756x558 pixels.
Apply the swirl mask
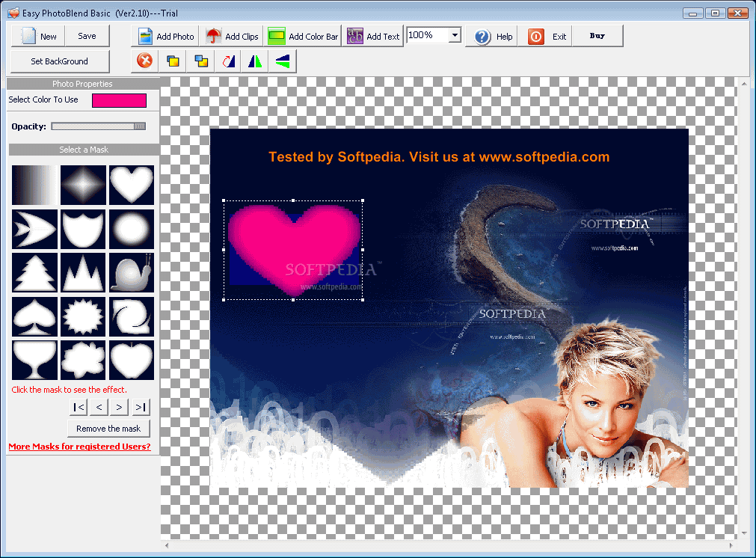tap(132, 316)
